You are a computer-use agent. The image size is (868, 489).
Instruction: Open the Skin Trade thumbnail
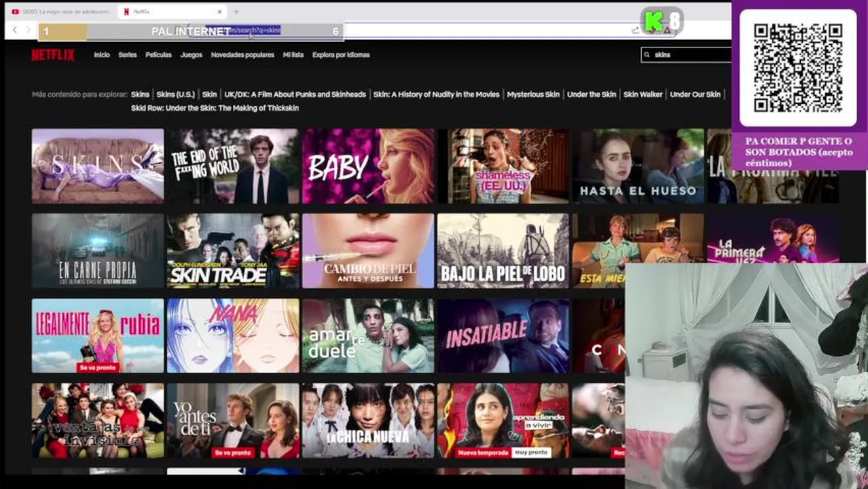[233, 251]
